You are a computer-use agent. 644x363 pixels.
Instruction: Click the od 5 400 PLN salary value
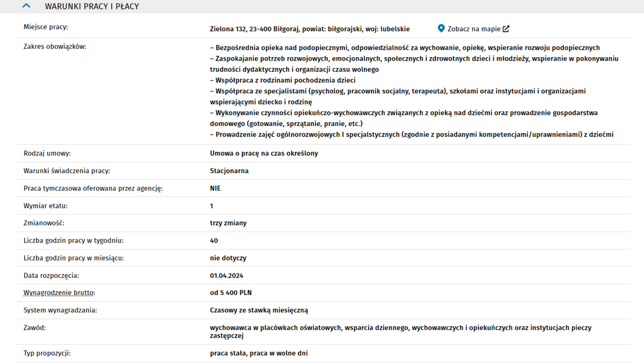click(x=231, y=293)
